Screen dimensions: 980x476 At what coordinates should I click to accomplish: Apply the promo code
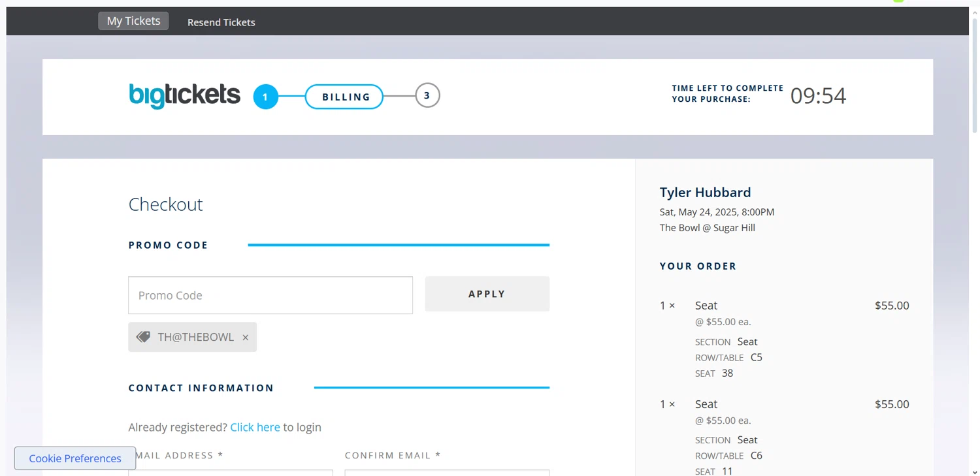(487, 294)
